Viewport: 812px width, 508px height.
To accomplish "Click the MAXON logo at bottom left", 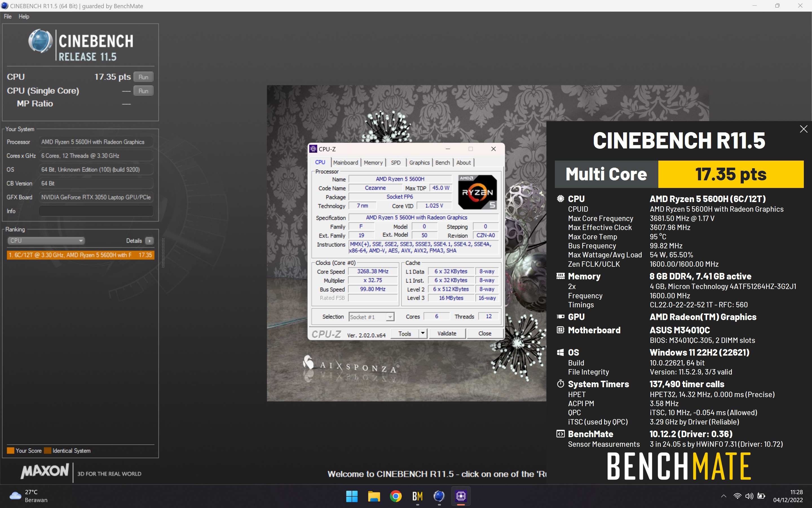I will (45, 471).
